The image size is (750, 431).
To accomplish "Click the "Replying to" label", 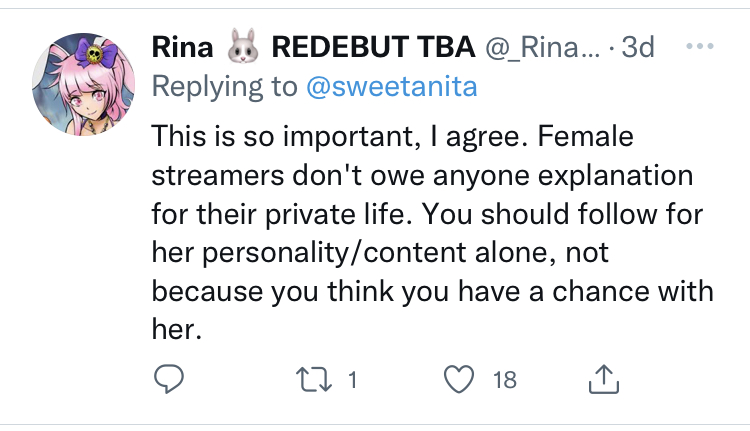I will pos(224,87).
